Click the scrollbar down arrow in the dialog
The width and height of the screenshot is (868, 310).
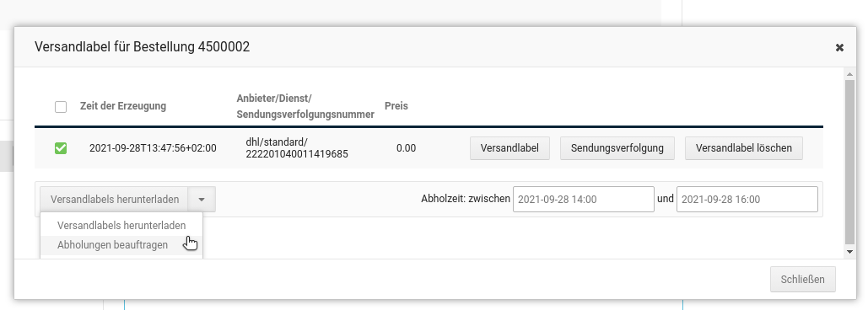pyautogui.click(x=850, y=252)
